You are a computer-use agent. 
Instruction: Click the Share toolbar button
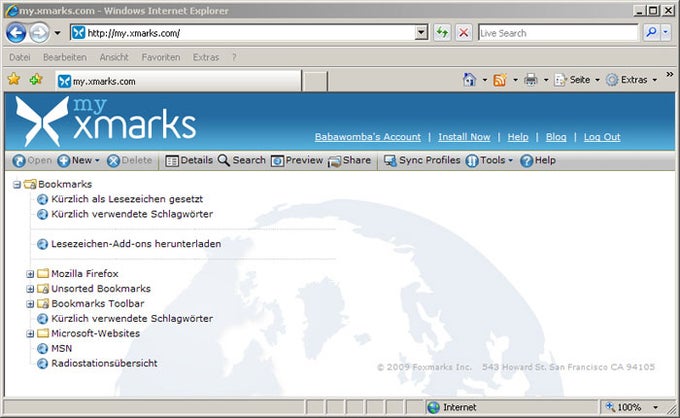[349, 160]
